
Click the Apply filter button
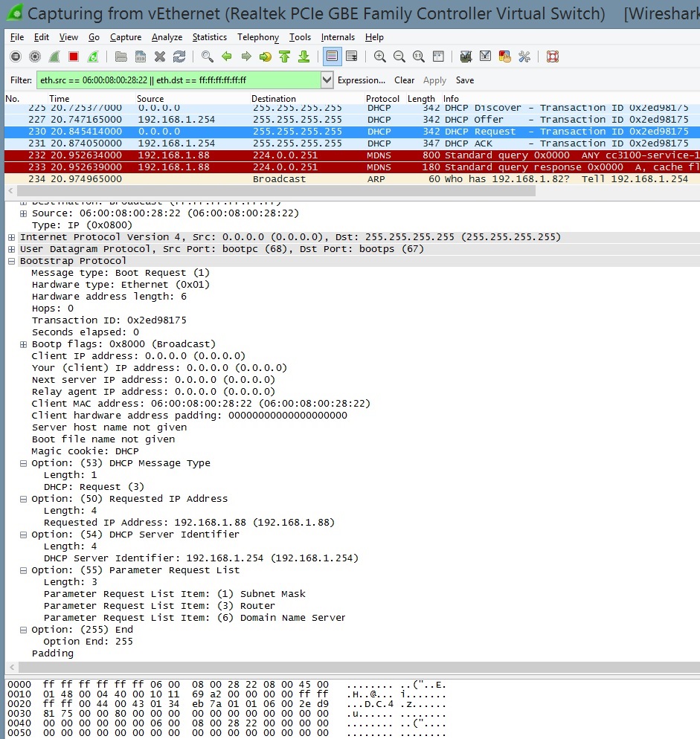click(434, 80)
